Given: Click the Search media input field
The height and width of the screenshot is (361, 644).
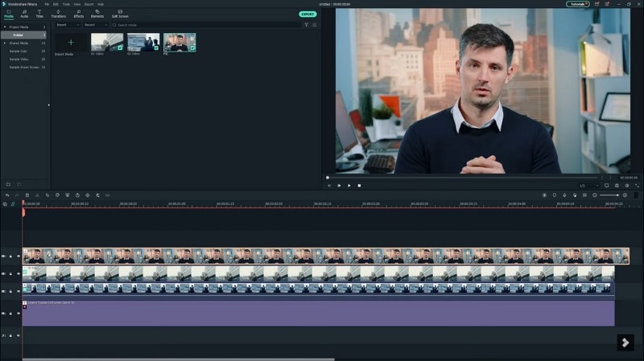Looking at the screenshot, I should (x=207, y=25).
